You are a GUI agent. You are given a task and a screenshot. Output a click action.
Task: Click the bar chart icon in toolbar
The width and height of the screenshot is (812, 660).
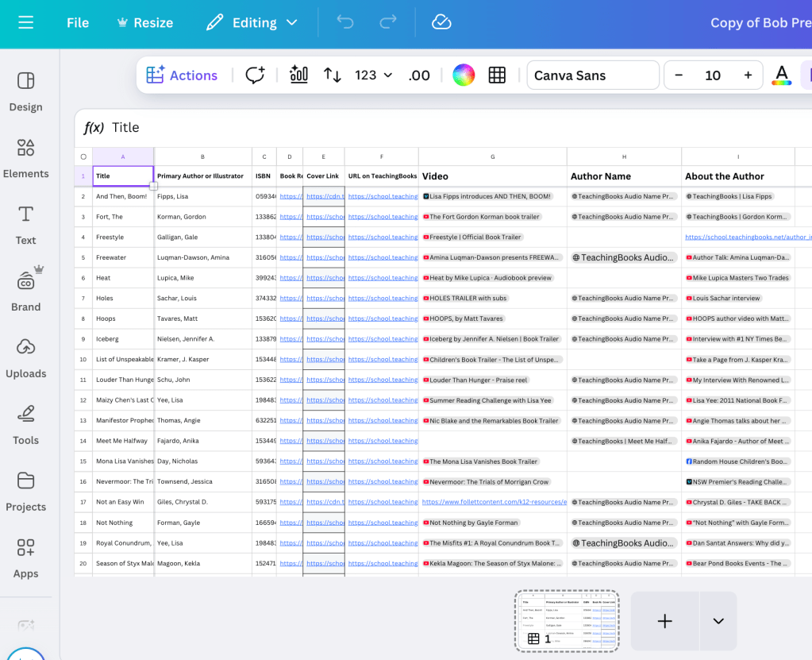[x=298, y=75]
